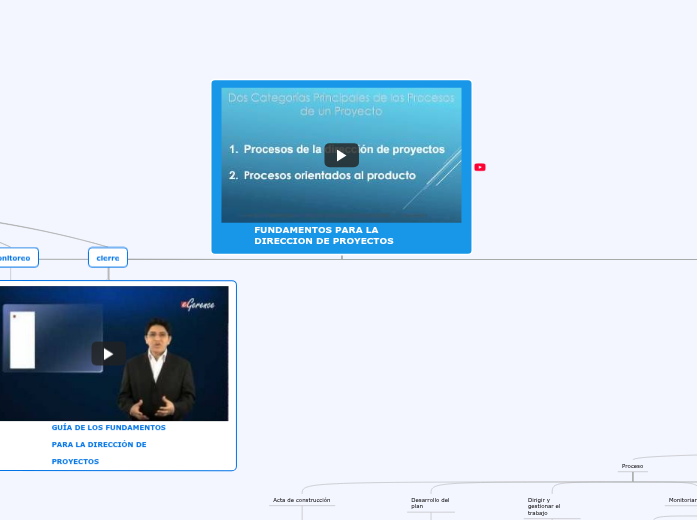The height and width of the screenshot is (520, 697).
Task: Open the red YouTube link icon
Action: point(480,167)
